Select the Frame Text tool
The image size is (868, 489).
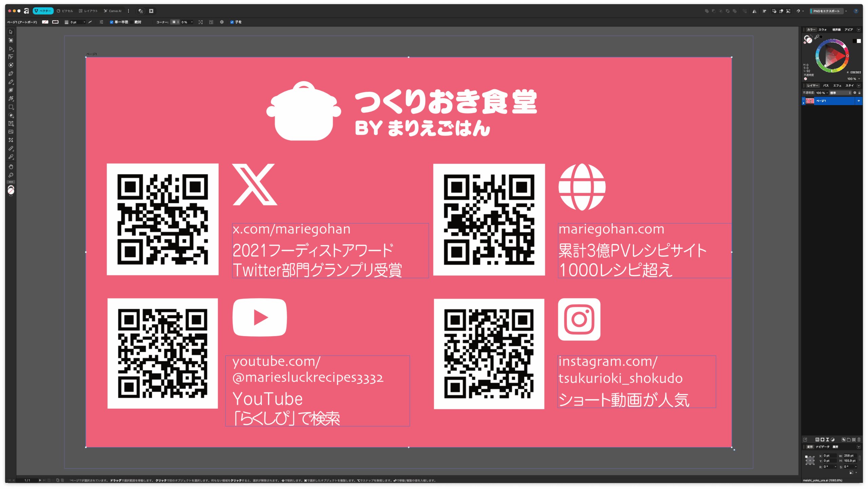click(x=11, y=124)
